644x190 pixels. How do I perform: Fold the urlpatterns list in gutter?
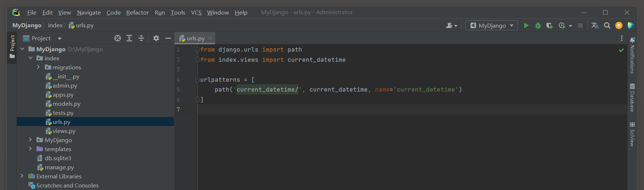197,80
